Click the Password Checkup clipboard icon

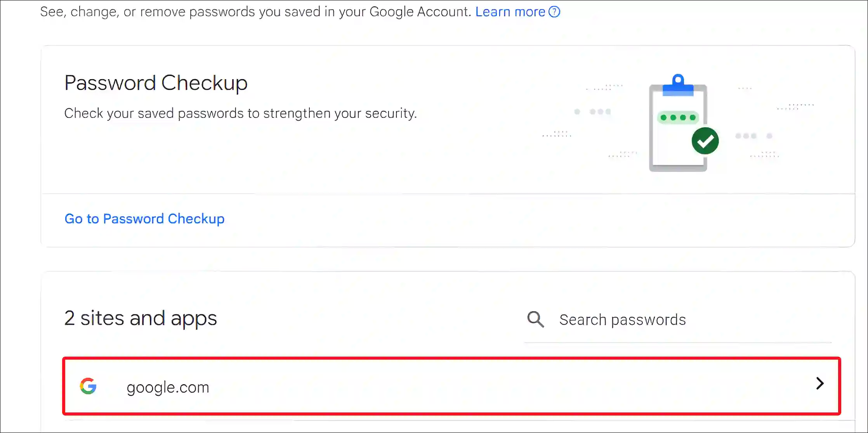pyautogui.click(x=677, y=121)
